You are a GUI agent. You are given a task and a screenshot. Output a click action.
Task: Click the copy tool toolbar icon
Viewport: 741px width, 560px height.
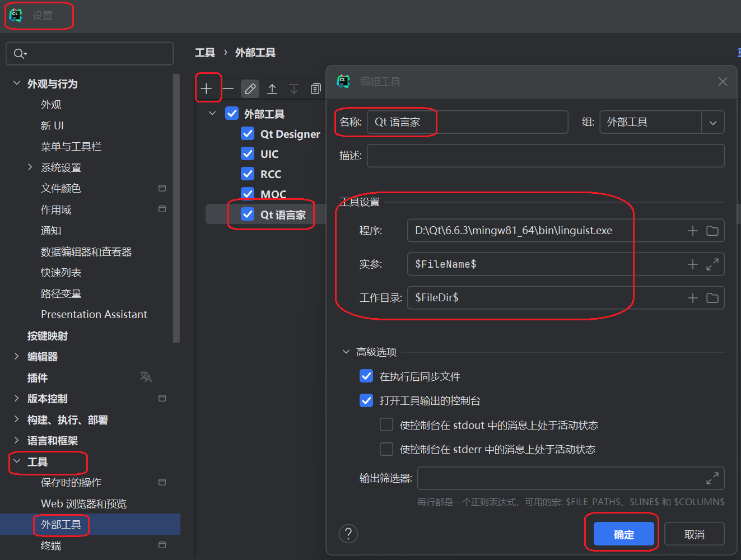[x=316, y=88]
